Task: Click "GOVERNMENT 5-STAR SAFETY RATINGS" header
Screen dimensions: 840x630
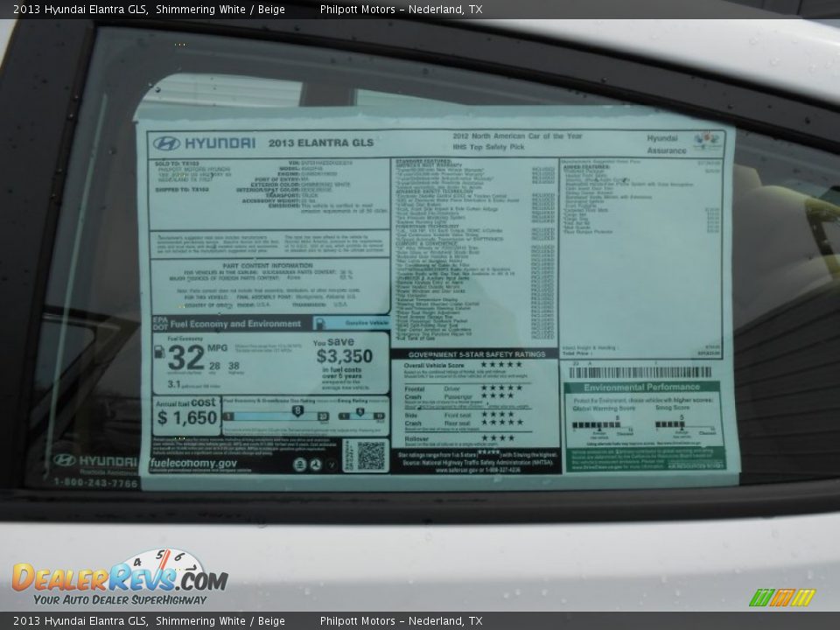Action: 476,354
